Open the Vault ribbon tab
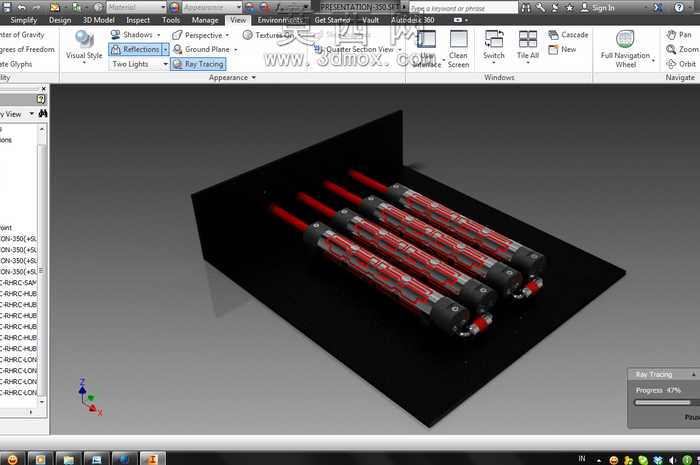700x465 pixels. pyautogui.click(x=371, y=20)
